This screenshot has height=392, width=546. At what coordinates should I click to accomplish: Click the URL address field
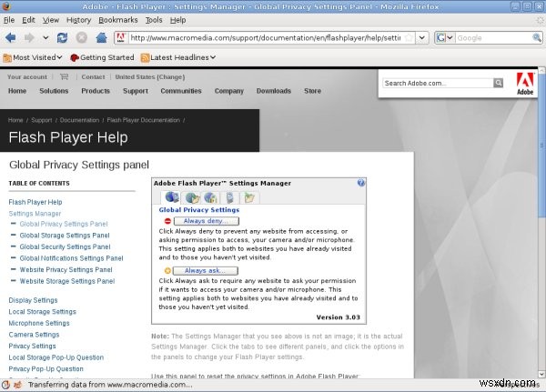(x=266, y=37)
